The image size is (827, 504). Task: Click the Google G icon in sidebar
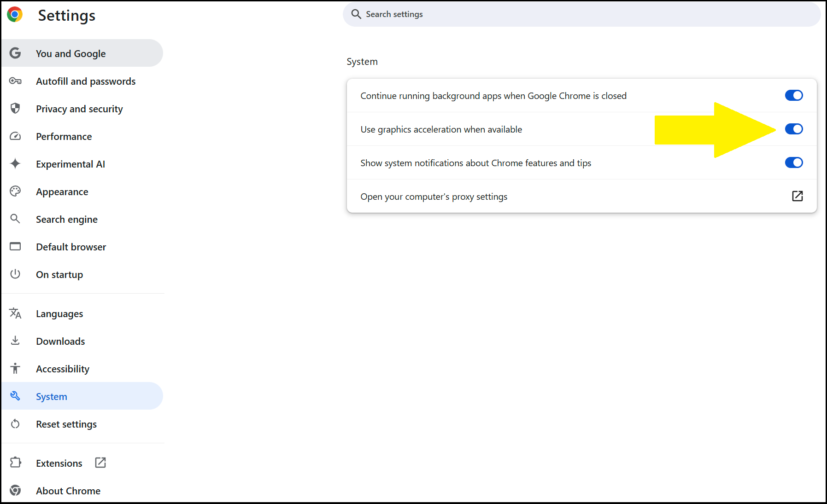15,53
